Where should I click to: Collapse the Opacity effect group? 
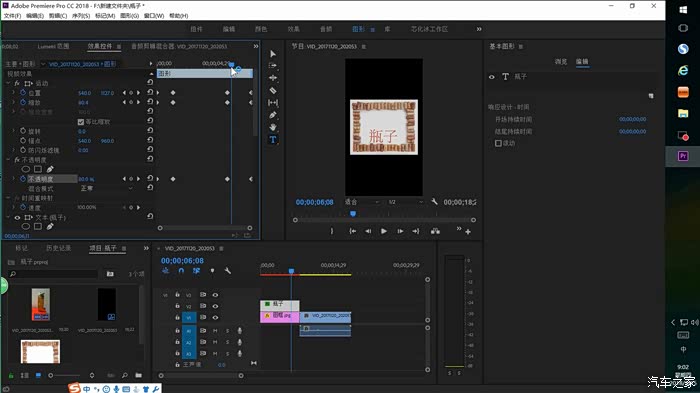(x=8, y=159)
